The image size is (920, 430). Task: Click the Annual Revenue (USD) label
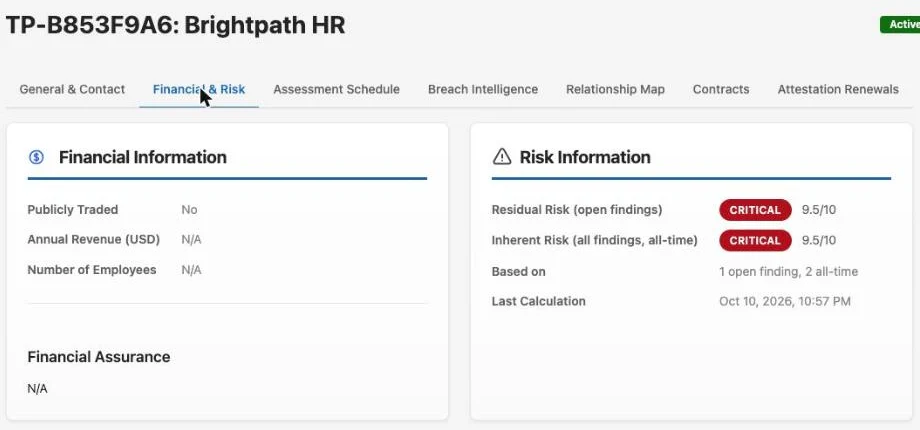(93, 239)
